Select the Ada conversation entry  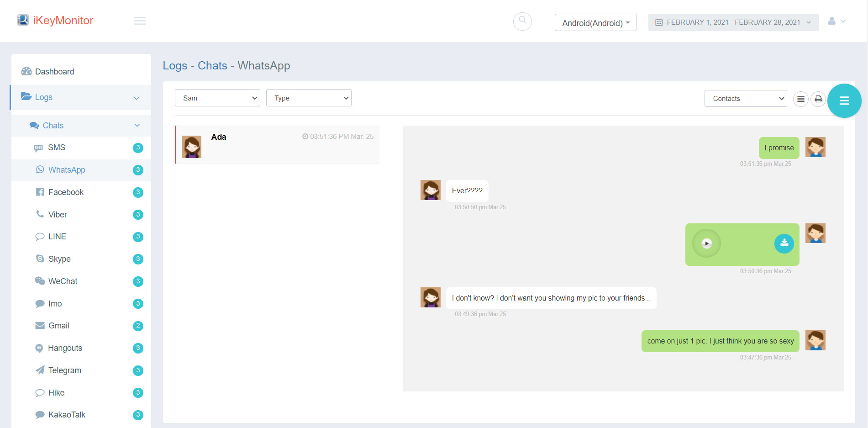pyautogui.click(x=277, y=145)
